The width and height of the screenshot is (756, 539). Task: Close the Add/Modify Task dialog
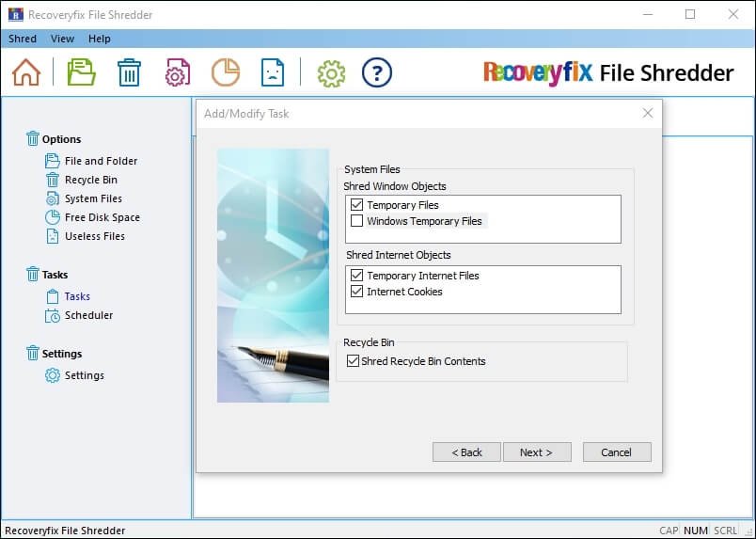(x=647, y=113)
